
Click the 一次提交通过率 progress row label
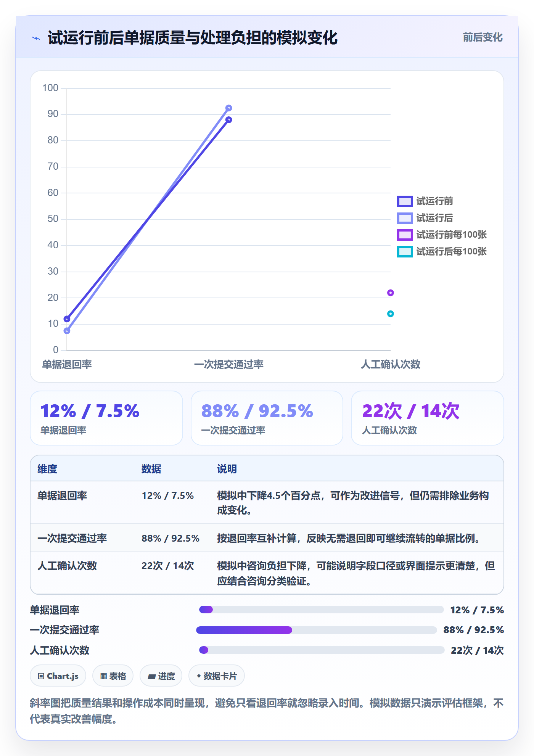point(65,630)
